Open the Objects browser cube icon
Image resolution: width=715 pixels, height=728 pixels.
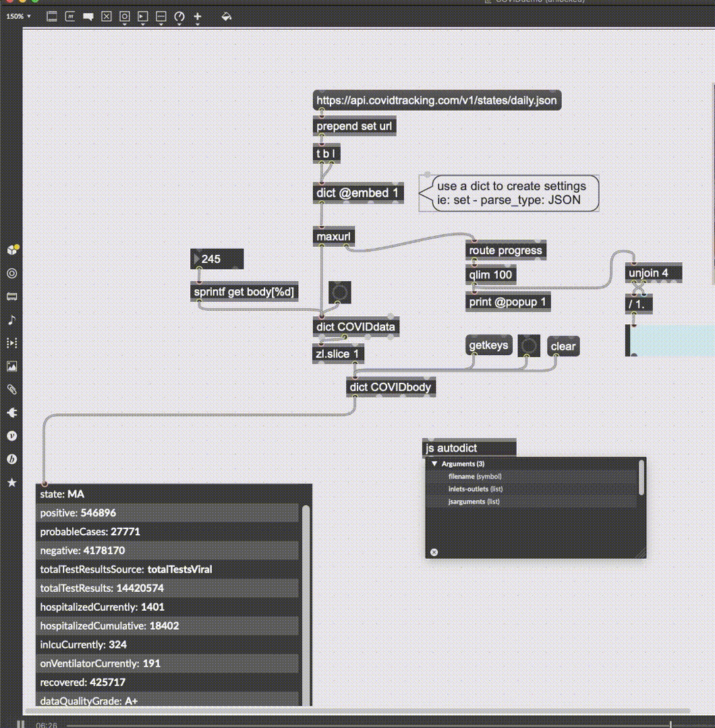pos(11,250)
